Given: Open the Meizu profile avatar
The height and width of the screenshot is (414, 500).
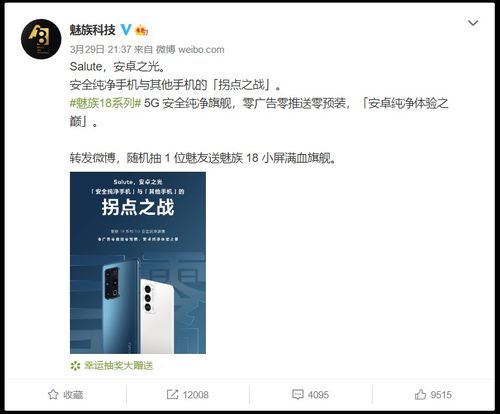Looking at the screenshot, I should pos(41,39).
